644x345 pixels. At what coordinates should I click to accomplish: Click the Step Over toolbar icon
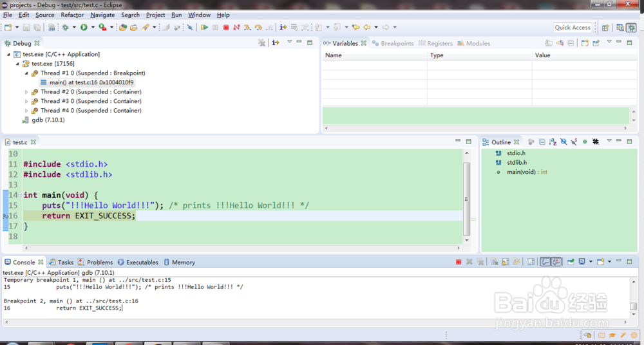(x=258, y=28)
